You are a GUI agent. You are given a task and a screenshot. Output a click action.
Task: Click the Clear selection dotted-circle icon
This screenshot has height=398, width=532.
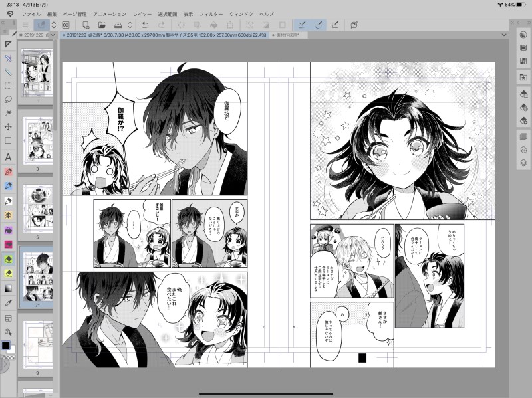pyautogui.click(x=181, y=25)
